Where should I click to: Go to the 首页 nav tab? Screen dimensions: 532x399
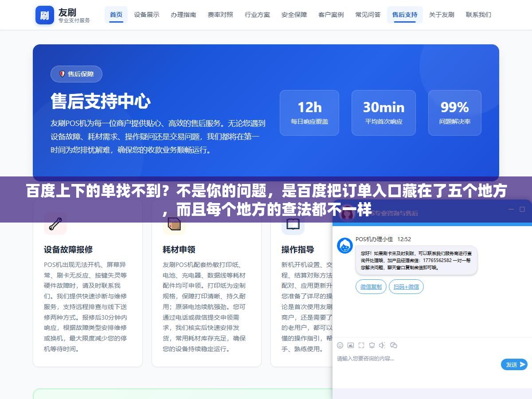(x=116, y=15)
